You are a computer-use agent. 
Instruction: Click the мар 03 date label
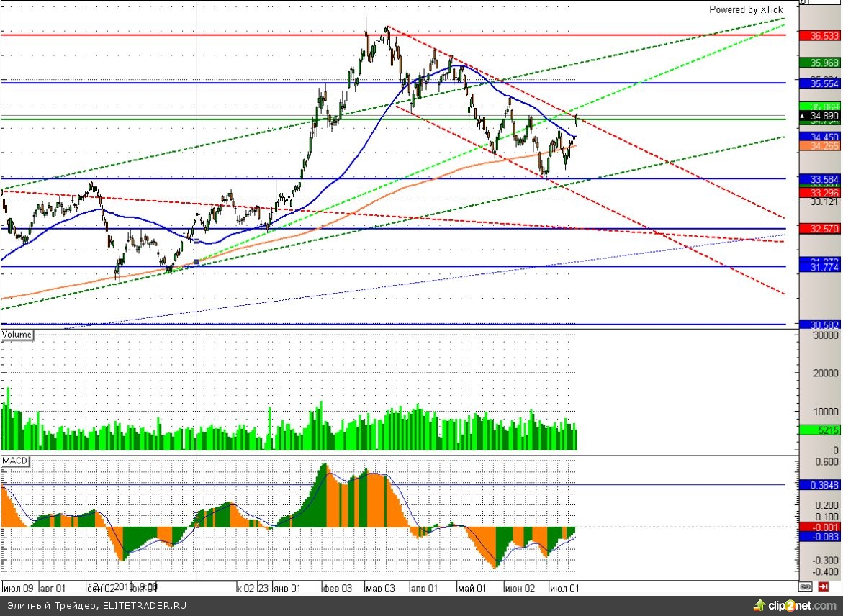[x=380, y=588]
